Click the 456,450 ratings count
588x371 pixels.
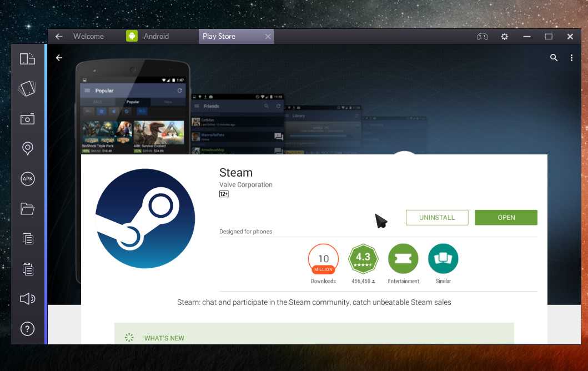click(x=363, y=281)
